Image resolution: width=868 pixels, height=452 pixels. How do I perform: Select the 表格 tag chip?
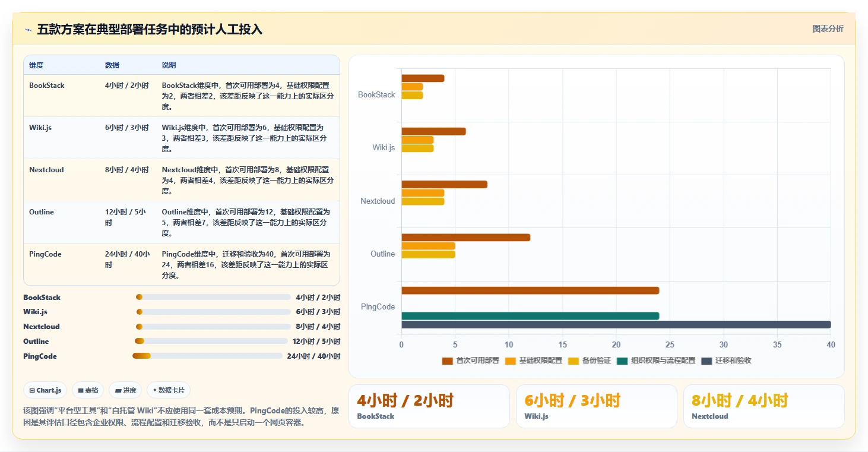pyautogui.click(x=88, y=390)
